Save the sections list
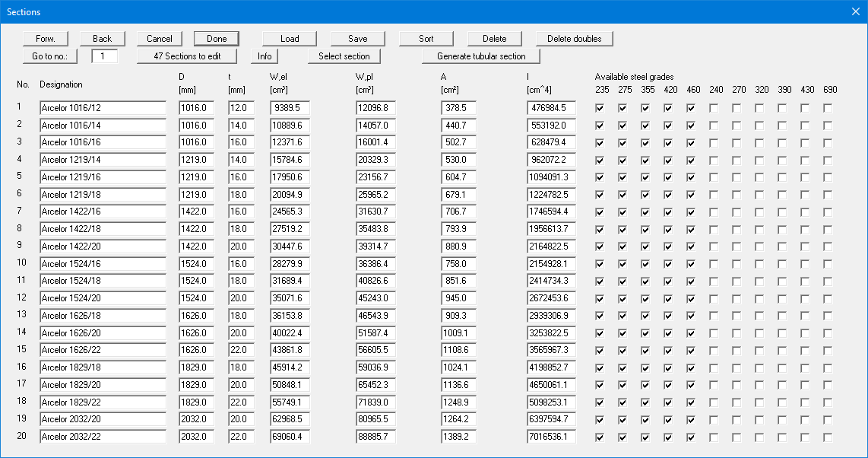868x458 pixels. click(358, 39)
